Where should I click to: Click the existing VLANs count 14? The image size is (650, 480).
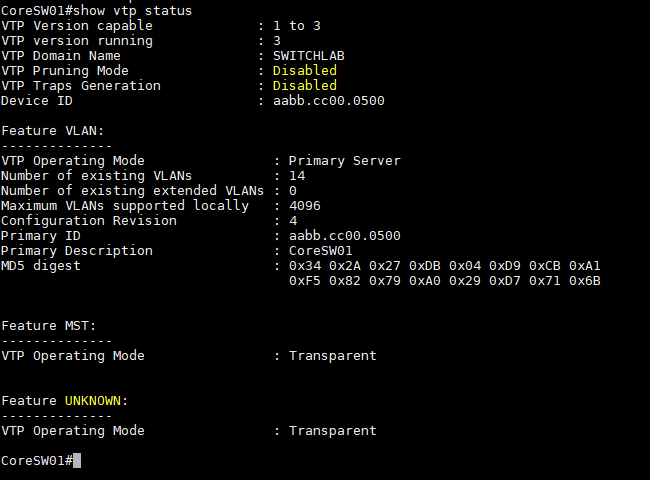point(297,176)
